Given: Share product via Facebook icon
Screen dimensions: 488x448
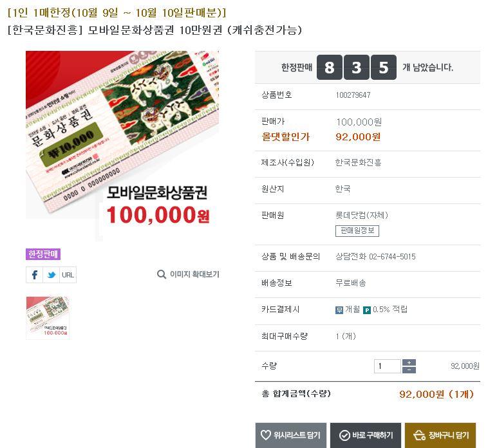Looking at the screenshot, I should click(35, 275).
